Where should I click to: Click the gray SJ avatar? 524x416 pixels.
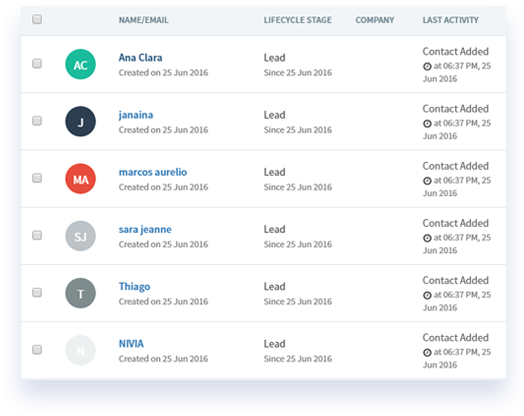tap(81, 236)
